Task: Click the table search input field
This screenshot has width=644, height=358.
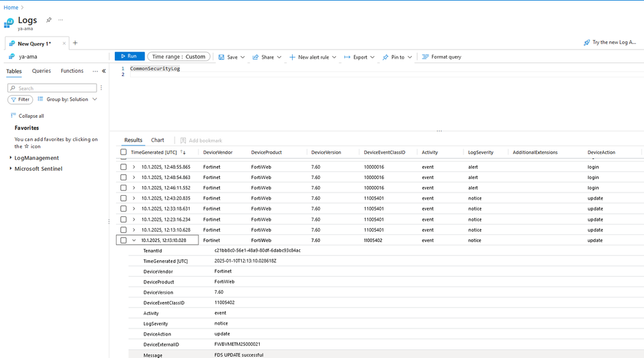Action: tap(55, 88)
